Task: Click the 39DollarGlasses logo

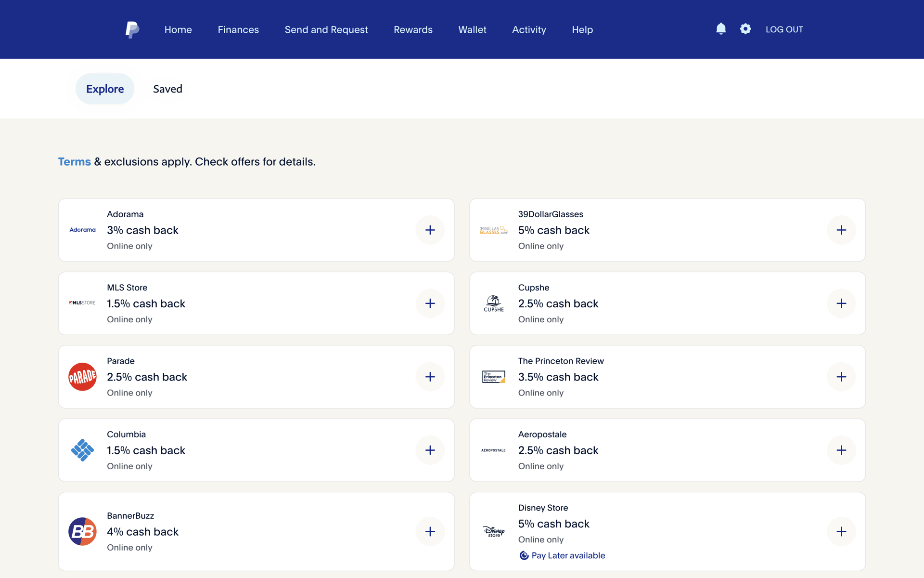Action: 494,230
